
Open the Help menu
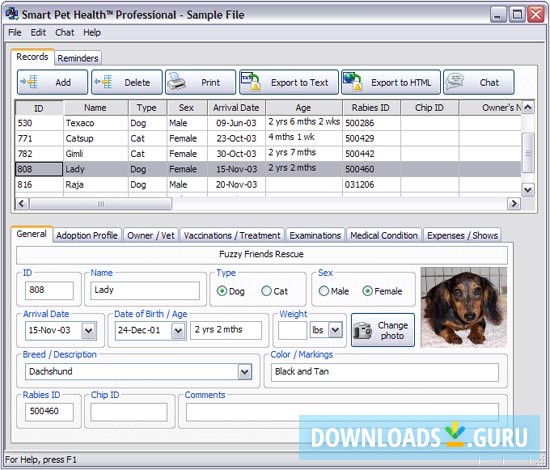(92, 33)
